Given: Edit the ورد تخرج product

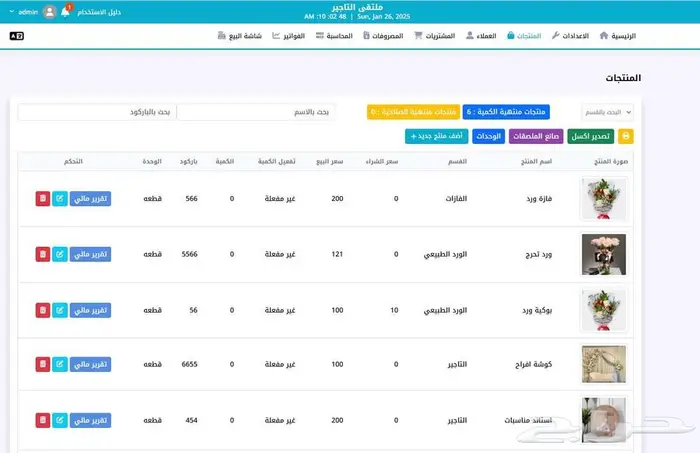Looking at the screenshot, I should [58, 254].
